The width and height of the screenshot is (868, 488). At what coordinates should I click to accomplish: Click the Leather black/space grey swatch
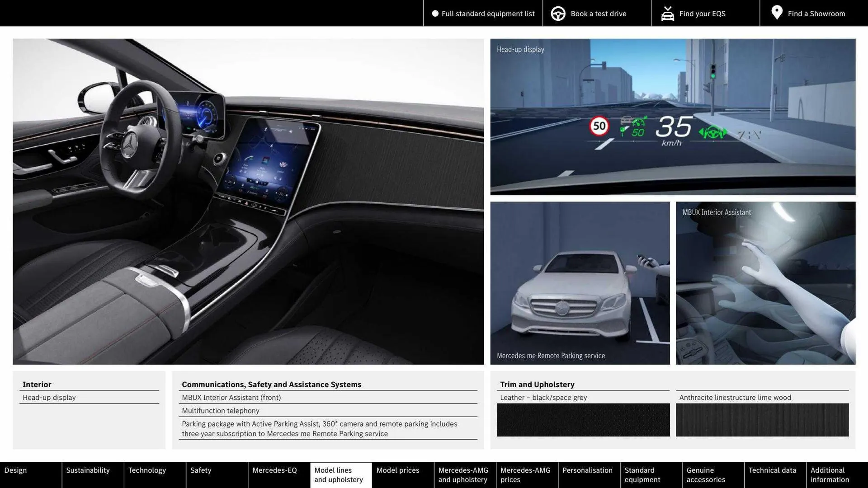[x=583, y=420]
